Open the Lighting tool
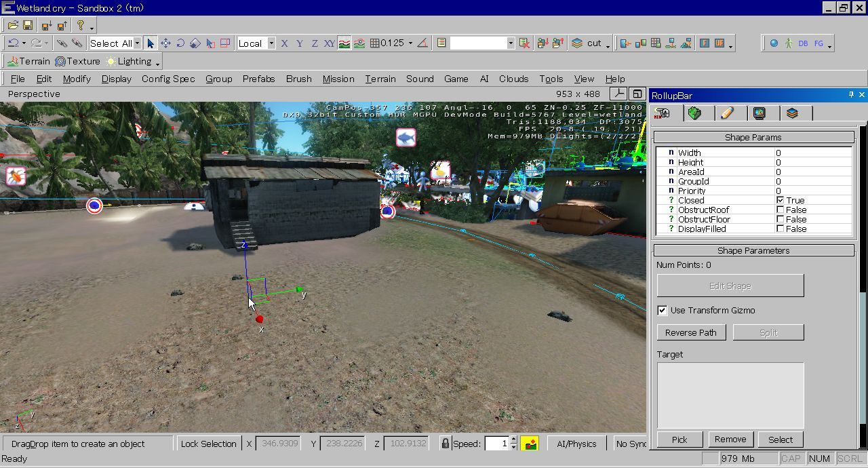 (129, 61)
